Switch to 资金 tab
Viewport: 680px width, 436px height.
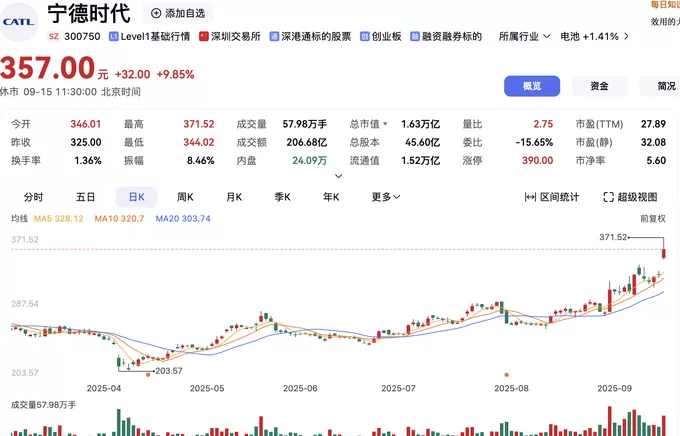(x=599, y=86)
